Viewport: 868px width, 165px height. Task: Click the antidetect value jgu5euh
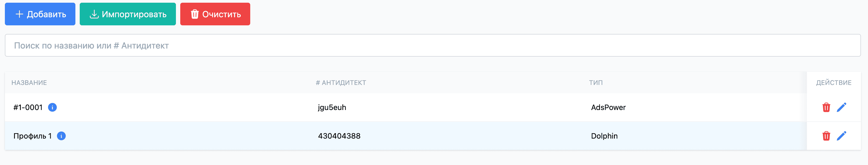332,108
